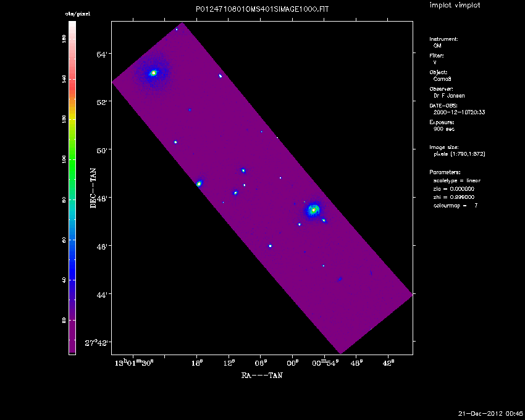Select the observer name 'Dr F Jansen'
The height and width of the screenshot is (420, 525).
tap(449, 96)
